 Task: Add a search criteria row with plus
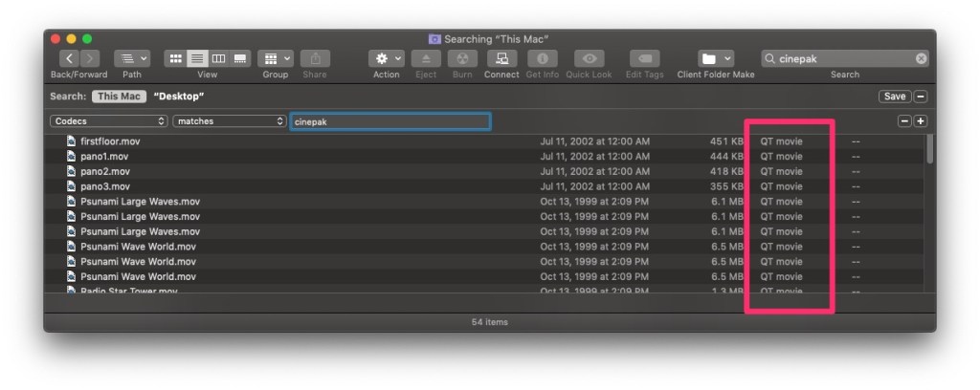pyautogui.click(x=921, y=121)
